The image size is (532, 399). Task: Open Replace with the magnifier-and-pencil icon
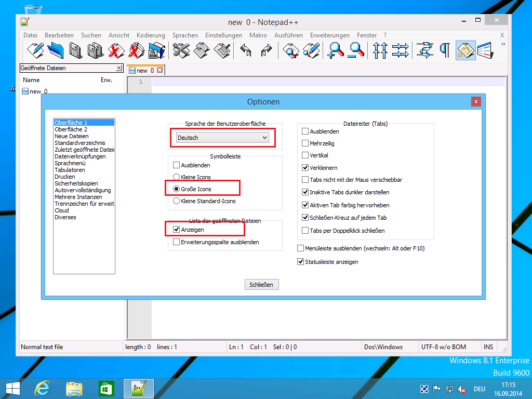[312, 50]
